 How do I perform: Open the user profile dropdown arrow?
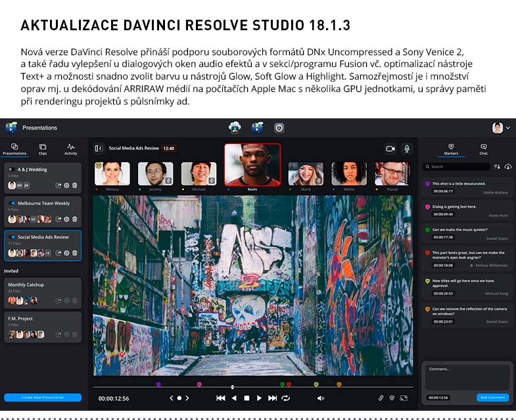tap(507, 128)
